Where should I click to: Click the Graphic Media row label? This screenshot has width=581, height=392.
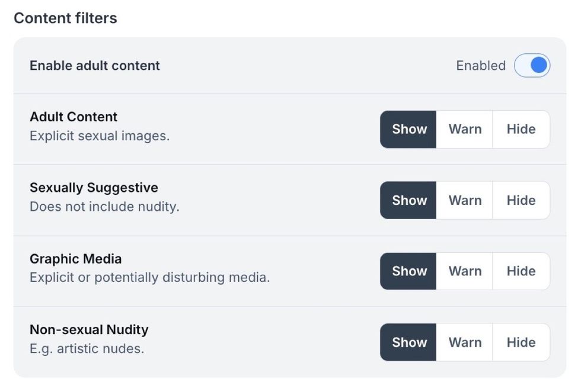click(x=75, y=259)
